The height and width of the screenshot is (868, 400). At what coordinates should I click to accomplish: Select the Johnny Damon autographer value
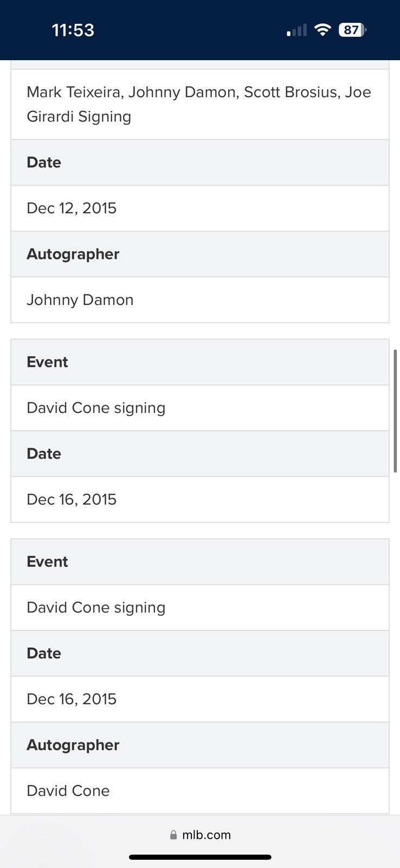[x=80, y=300]
